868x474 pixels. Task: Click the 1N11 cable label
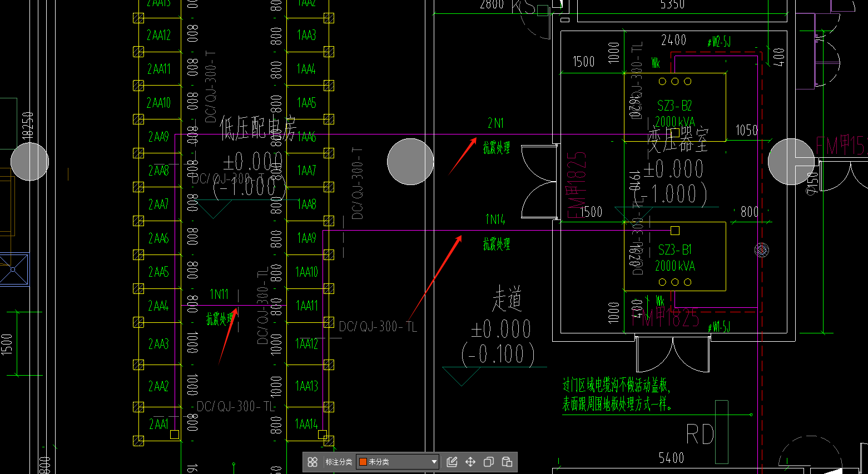[219, 294]
